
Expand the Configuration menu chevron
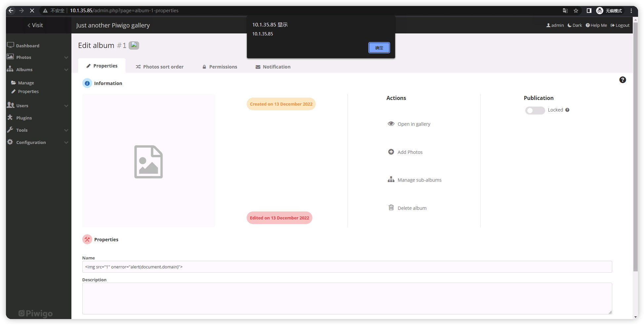pos(66,143)
